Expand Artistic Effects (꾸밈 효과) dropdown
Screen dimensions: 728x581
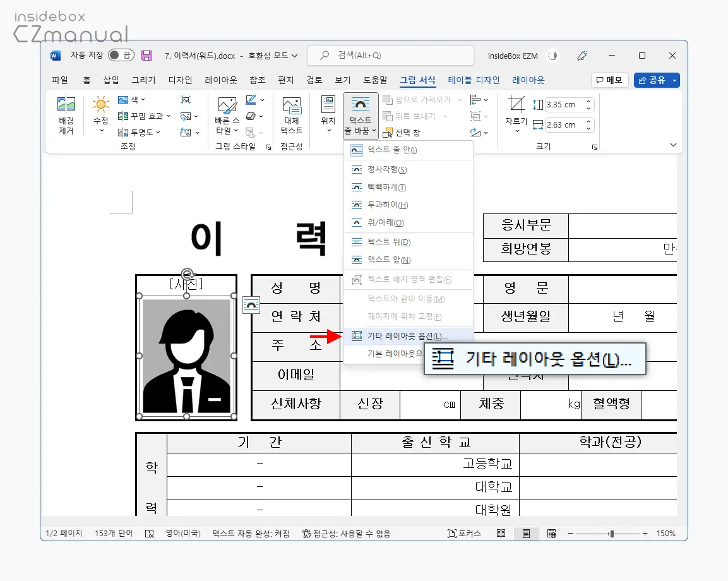168,116
